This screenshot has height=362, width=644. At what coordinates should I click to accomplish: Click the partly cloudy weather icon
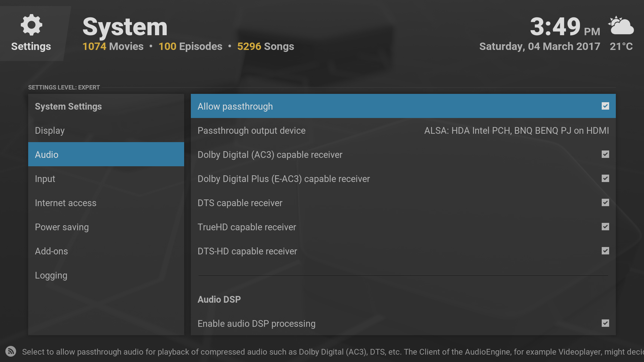click(621, 26)
